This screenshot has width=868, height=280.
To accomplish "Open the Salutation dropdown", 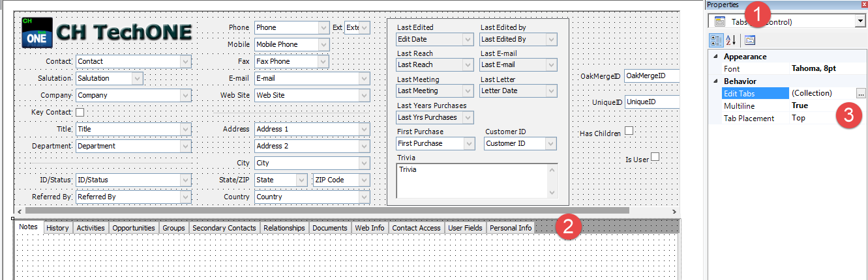I will tap(137, 78).
